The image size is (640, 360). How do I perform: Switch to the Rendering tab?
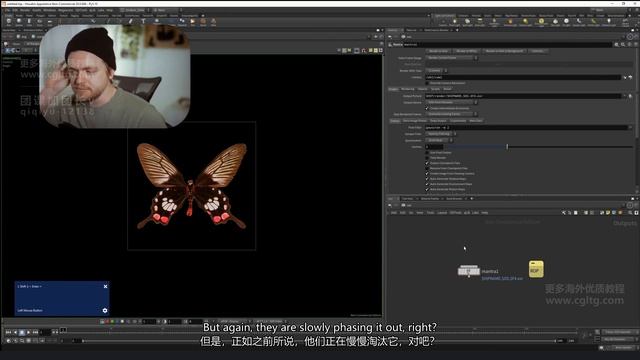pyautogui.click(x=407, y=89)
